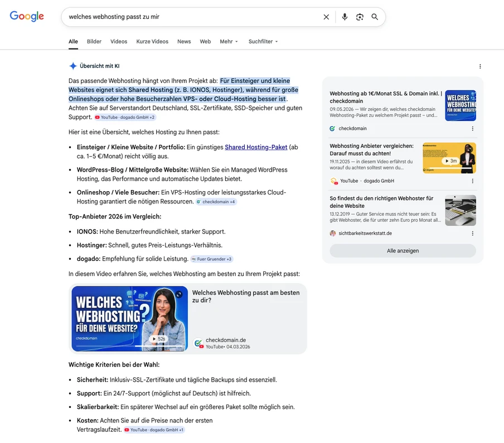Click the Alle anzeigen button
This screenshot has width=504, height=443.
point(403,251)
